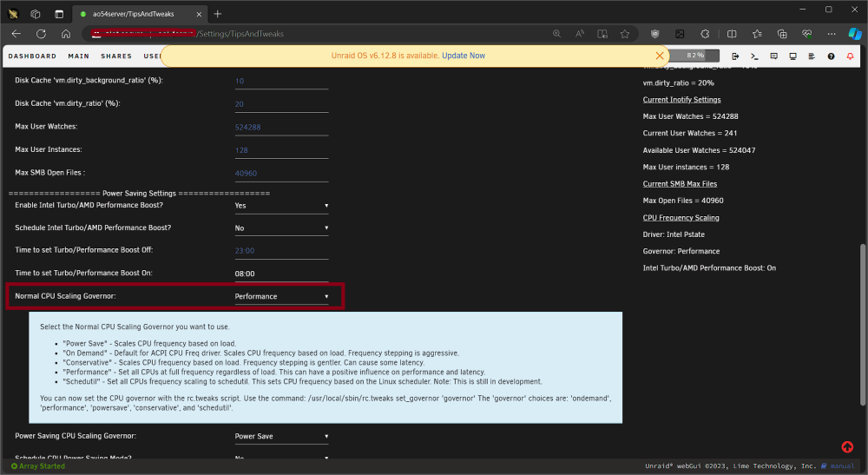868x475 pixels.
Task: Click the Max User Instances field
Action: 281,150
